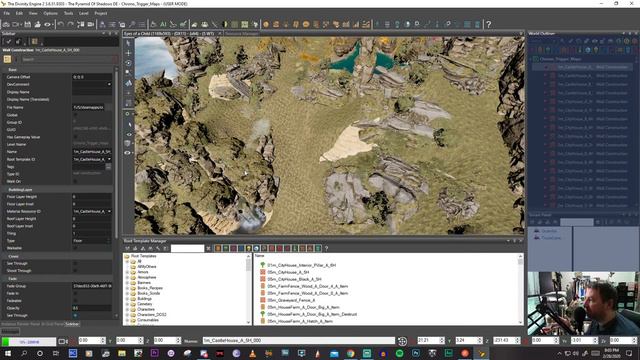Open the VLC cone icon in the taskbar
The height and width of the screenshot is (360, 640).
253,353
